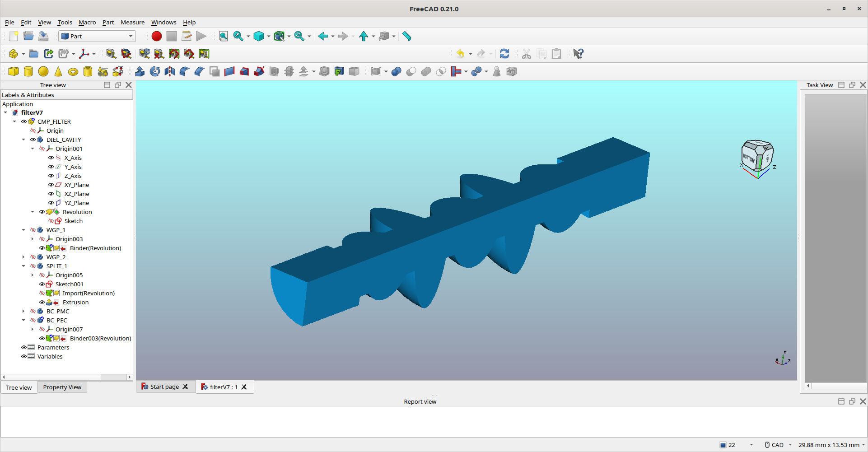
Task: Open the Part workbench selector dropdown
Action: click(x=97, y=36)
